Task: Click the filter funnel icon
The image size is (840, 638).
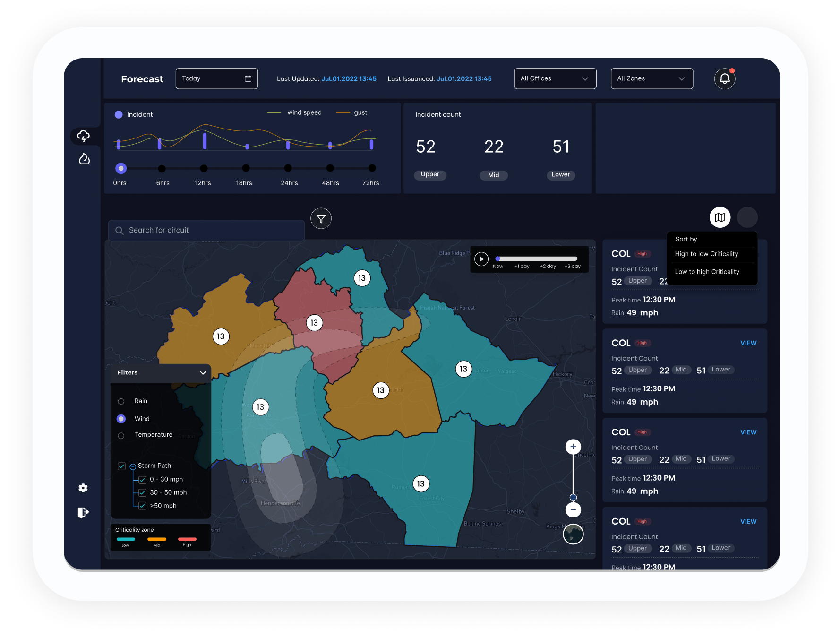Action: (321, 218)
